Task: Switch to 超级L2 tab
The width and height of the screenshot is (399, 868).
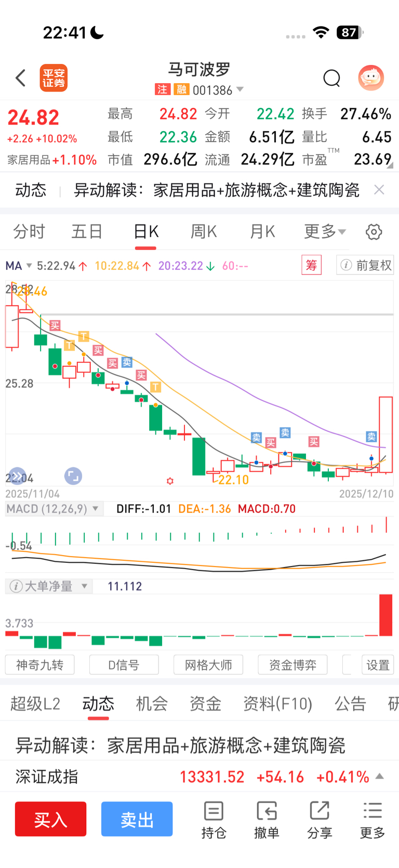Action: point(35,704)
